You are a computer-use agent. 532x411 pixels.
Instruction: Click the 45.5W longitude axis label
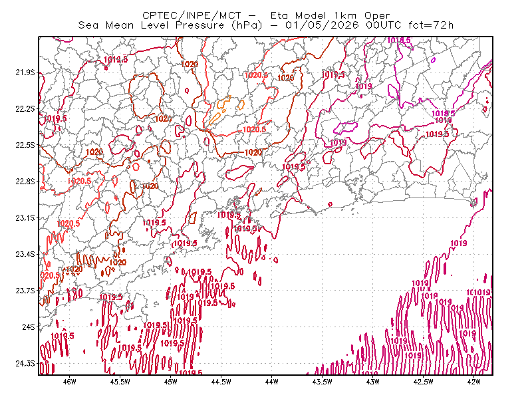click(x=120, y=382)
